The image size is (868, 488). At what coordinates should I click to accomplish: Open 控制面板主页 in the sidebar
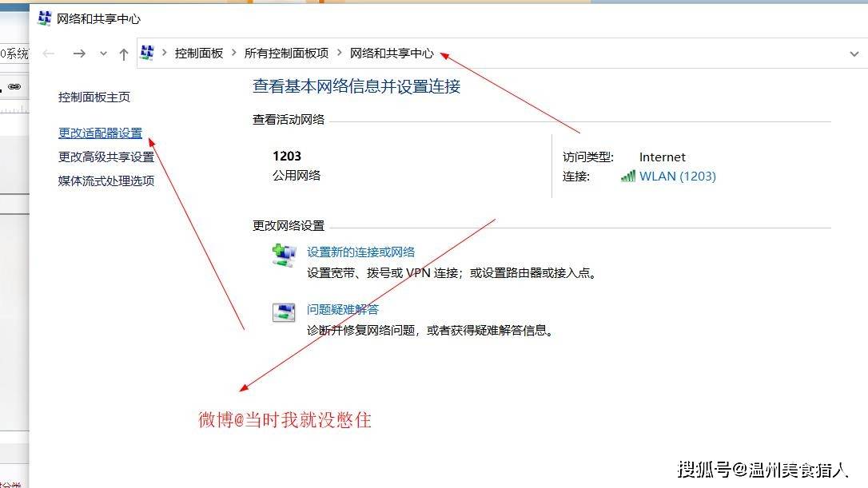coord(94,97)
